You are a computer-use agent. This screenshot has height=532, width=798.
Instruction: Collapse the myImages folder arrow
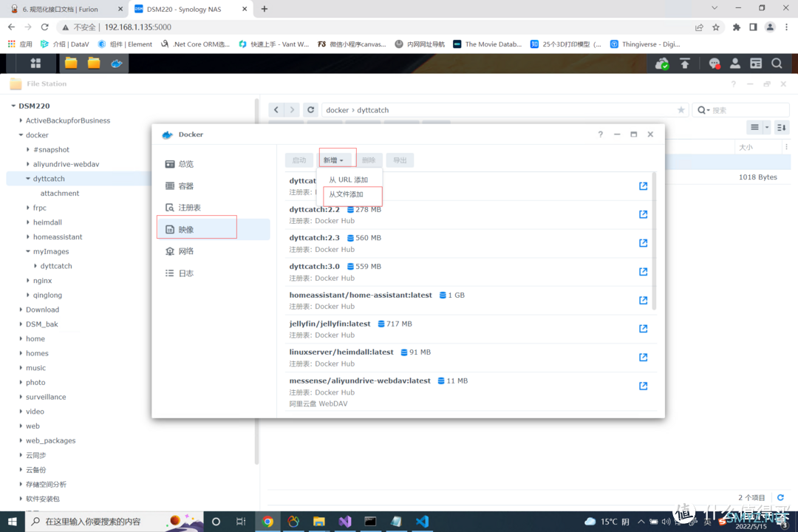[28, 251]
